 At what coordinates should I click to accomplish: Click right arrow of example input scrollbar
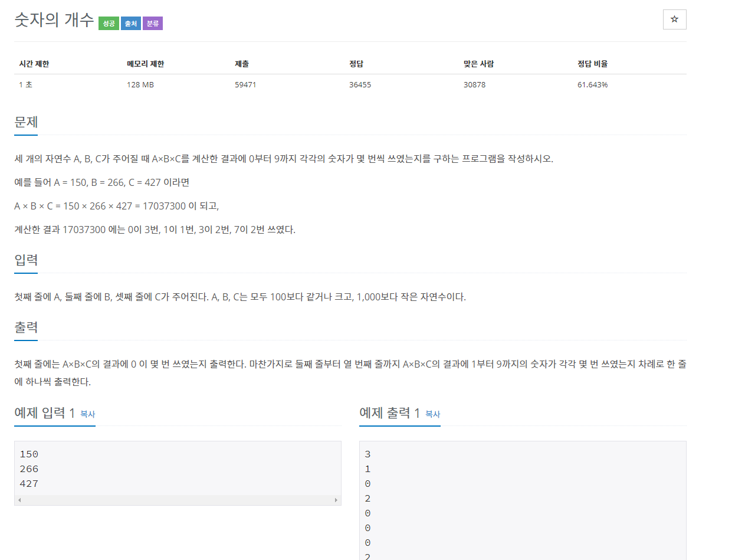click(336, 500)
